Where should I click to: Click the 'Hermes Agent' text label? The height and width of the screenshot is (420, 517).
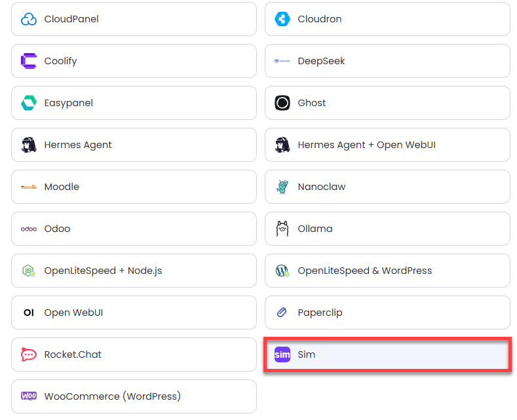click(x=78, y=145)
